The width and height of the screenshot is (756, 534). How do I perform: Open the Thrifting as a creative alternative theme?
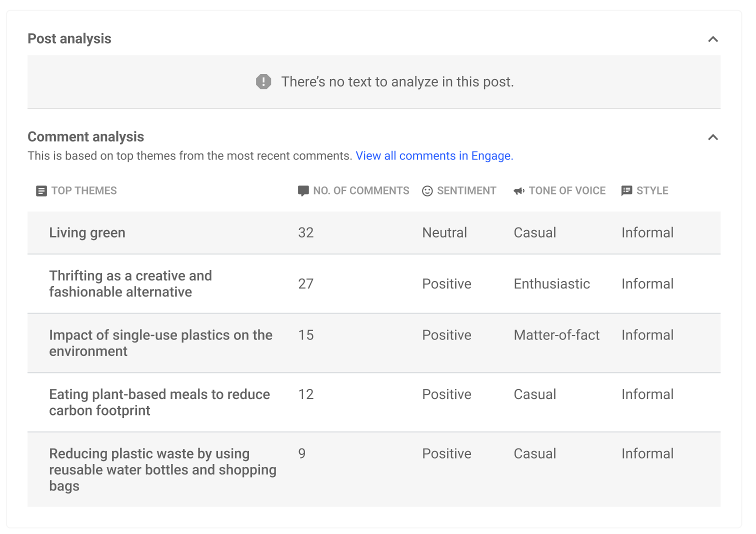click(x=374, y=284)
